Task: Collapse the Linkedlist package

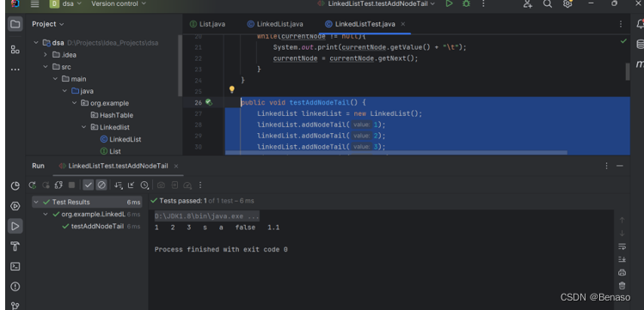Action: (x=84, y=127)
